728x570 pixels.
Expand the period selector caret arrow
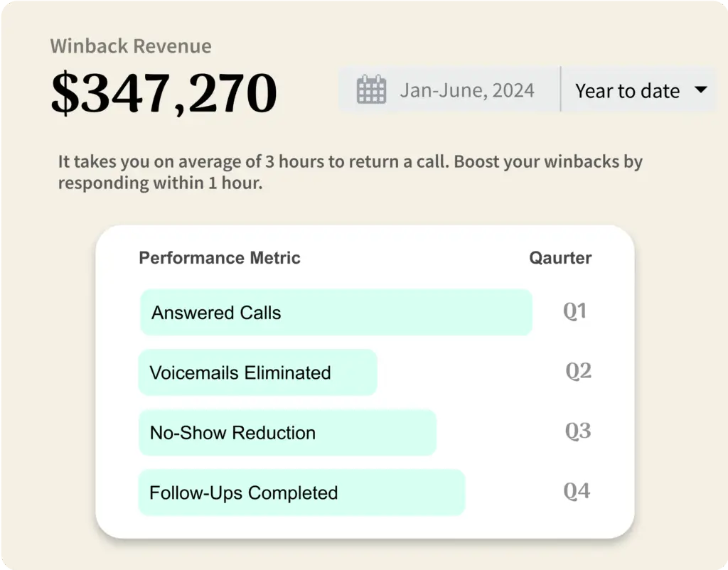click(x=700, y=90)
